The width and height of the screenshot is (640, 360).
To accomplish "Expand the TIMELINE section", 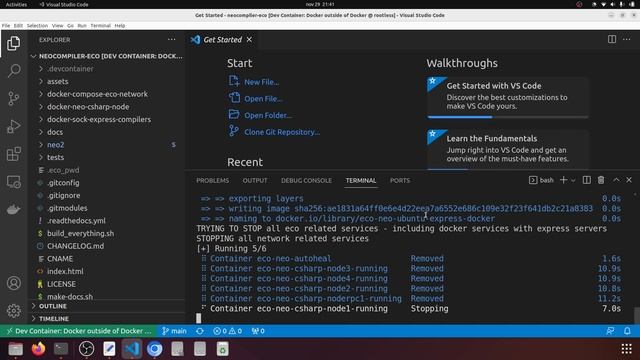I will click(x=107, y=319).
